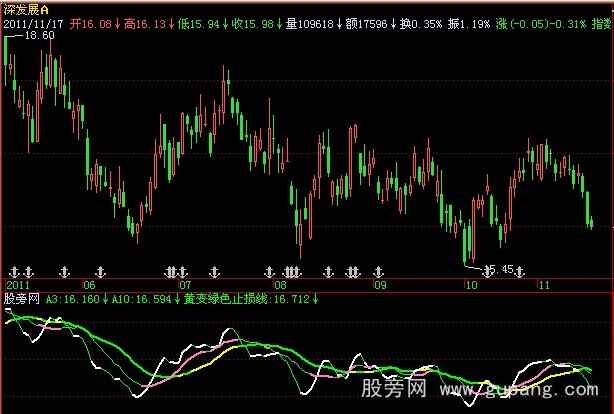Click the amplitude value 振1.19%
This screenshot has width=614, height=414.
[469, 24]
